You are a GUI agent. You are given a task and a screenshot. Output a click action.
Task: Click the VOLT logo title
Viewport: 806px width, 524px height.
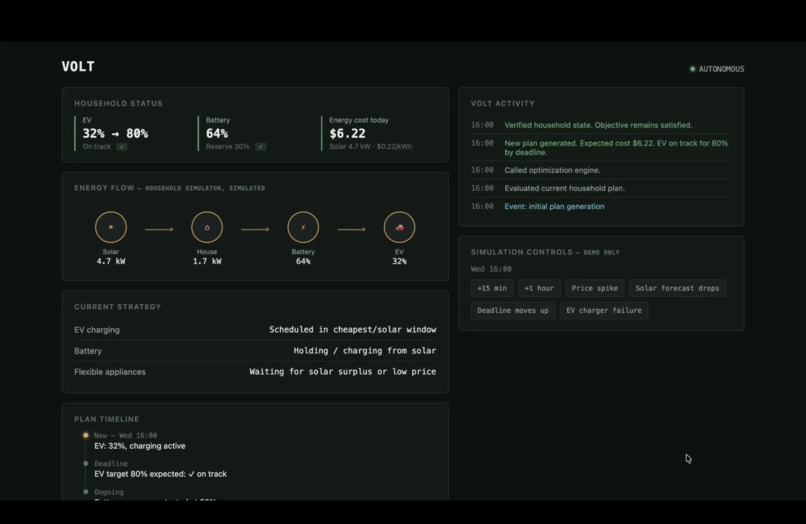pyautogui.click(x=78, y=66)
